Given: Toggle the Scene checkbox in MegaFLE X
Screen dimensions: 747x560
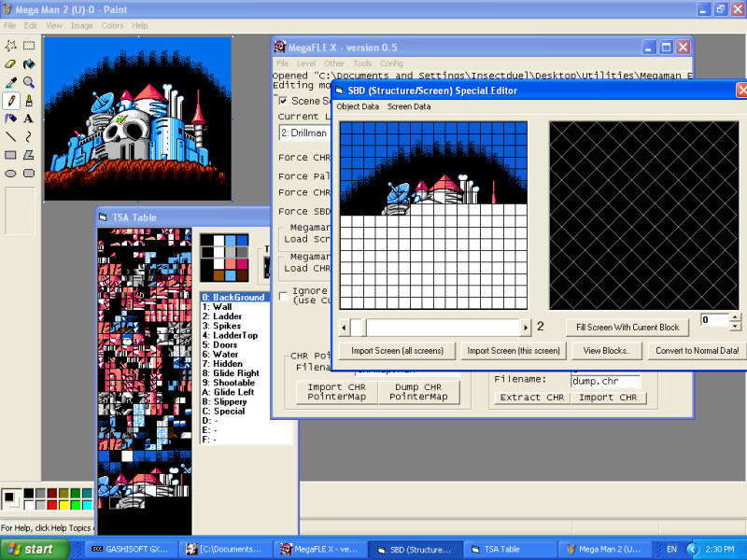Looking at the screenshot, I should coord(283,101).
